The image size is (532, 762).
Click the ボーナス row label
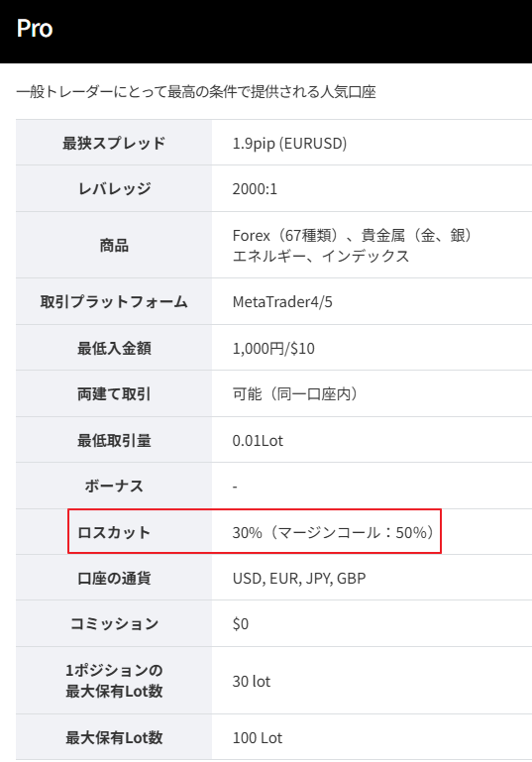114,486
